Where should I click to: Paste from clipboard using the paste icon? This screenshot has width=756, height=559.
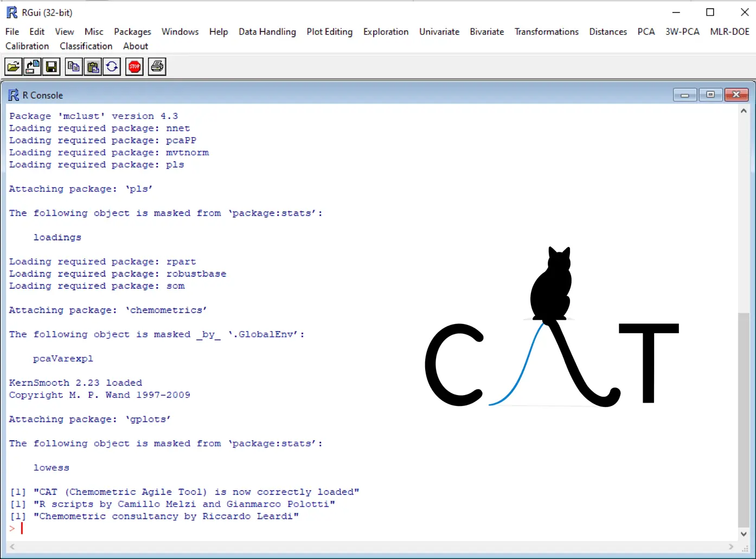[x=92, y=66]
